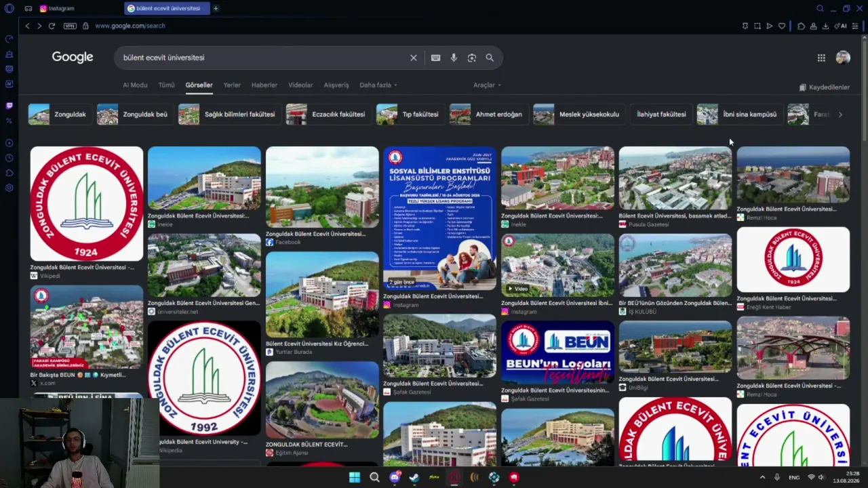Open the BEUN'un Logoları image result
The image size is (868, 488).
pyautogui.click(x=557, y=352)
